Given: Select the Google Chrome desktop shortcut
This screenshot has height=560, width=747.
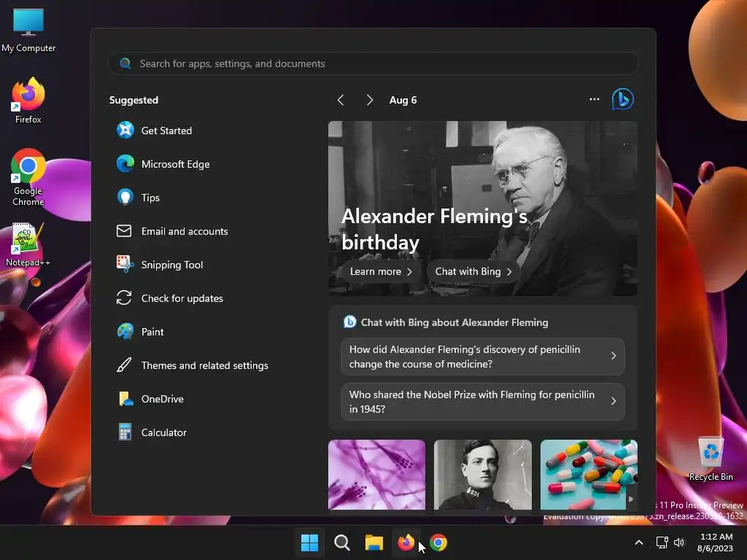Looking at the screenshot, I should click(28, 177).
